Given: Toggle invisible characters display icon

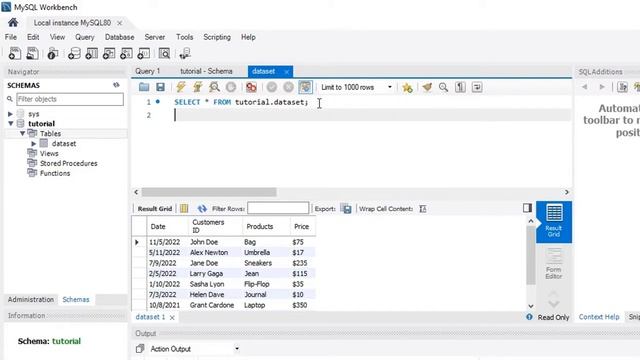Looking at the screenshot, I should pyautogui.click(x=460, y=87).
